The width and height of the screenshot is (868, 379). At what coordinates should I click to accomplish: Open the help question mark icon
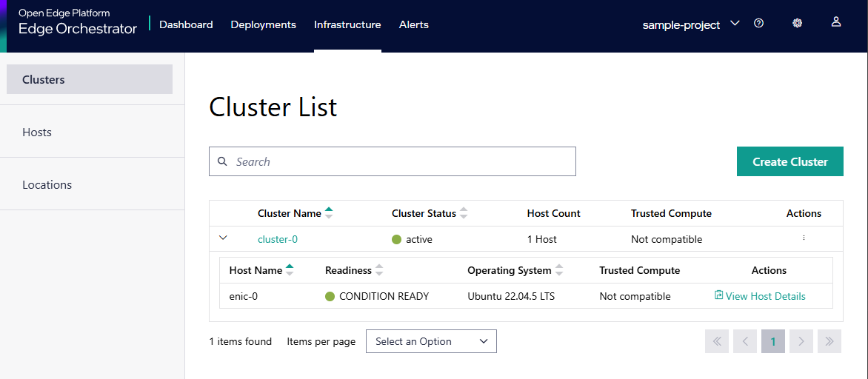tap(758, 23)
